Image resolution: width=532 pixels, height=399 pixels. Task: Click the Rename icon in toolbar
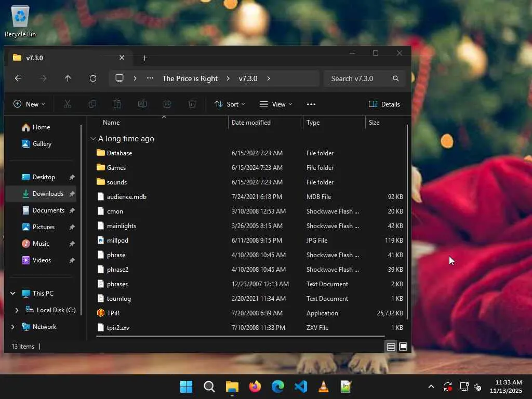tap(142, 104)
